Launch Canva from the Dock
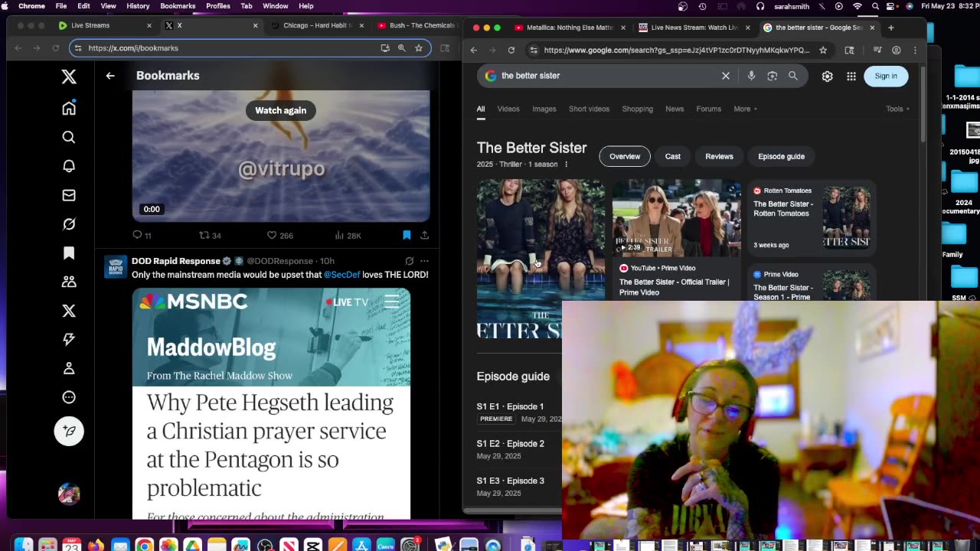980x551 pixels. [385, 546]
